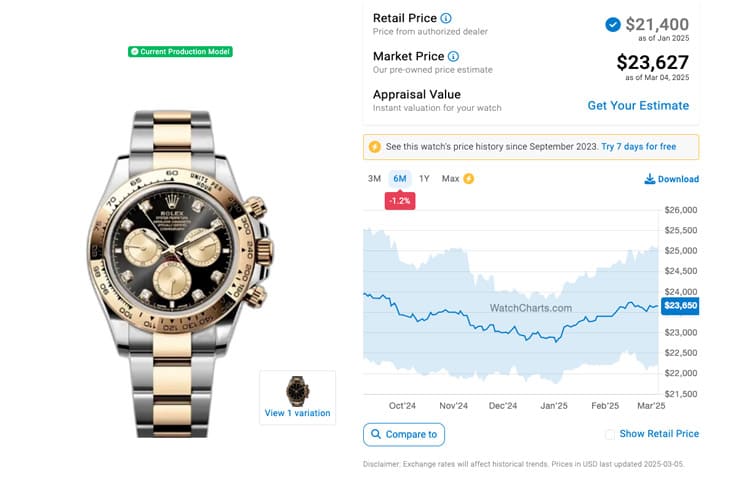Viewport: 730px width, 482px height.
Task: Click the green Current Production Model badge
Action: click(180, 52)
